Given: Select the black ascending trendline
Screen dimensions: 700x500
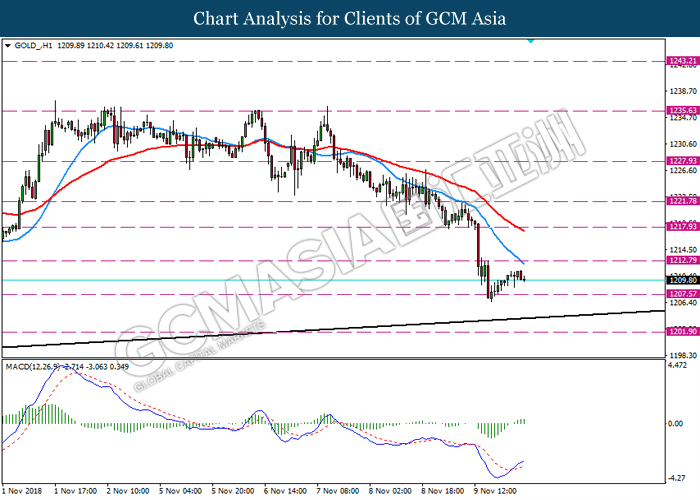Looking at the screenshot, I should tap(333, 329).
